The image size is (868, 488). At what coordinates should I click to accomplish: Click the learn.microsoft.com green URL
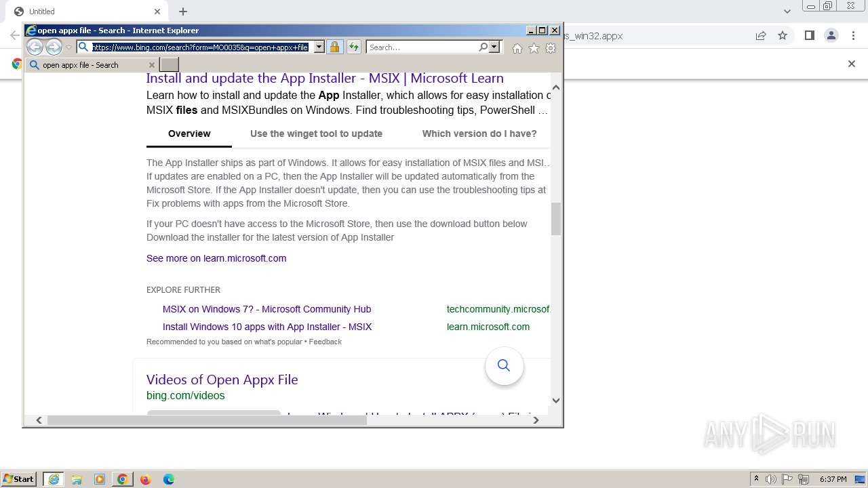click(x=488, y=327)
